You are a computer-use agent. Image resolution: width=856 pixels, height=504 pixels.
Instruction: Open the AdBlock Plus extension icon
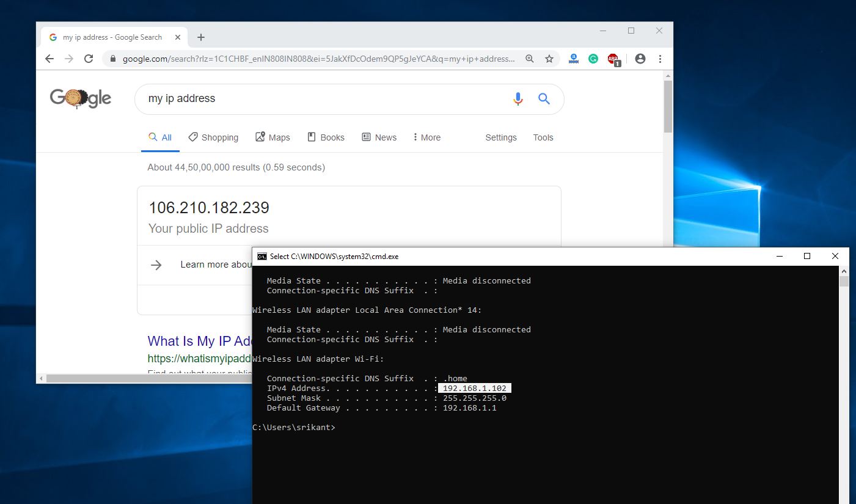click(x=613, y=59)
